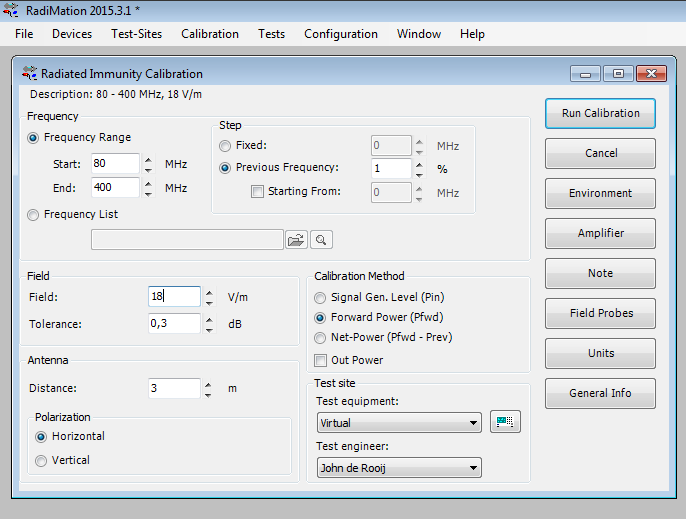Open General Info dialog
The image size is (686, 519).
[x=600, y=393]
